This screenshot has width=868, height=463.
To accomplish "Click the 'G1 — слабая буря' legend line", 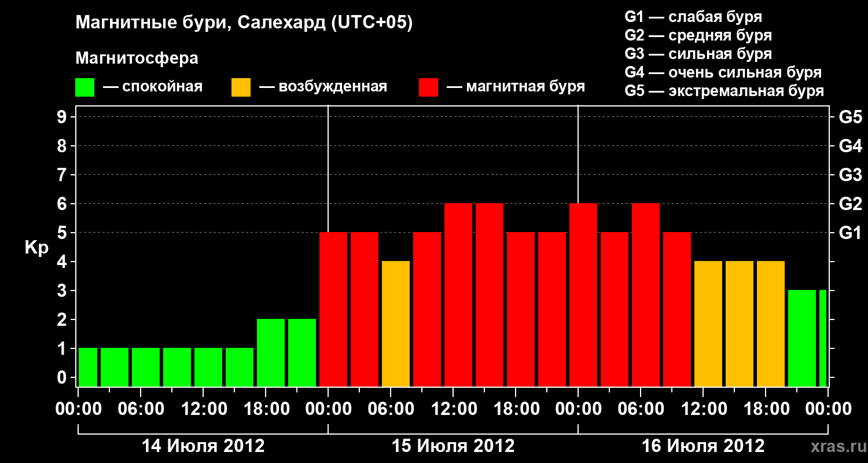I will coord(693,17).
